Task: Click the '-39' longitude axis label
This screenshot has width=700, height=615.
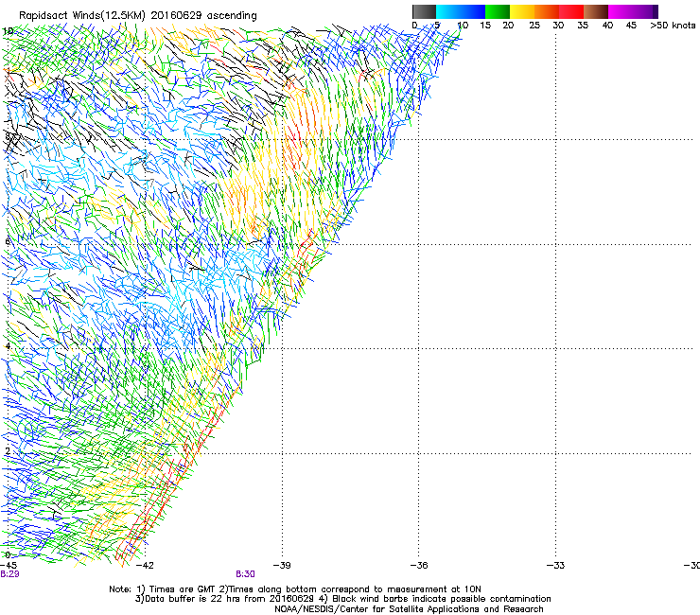Action: 282,566
